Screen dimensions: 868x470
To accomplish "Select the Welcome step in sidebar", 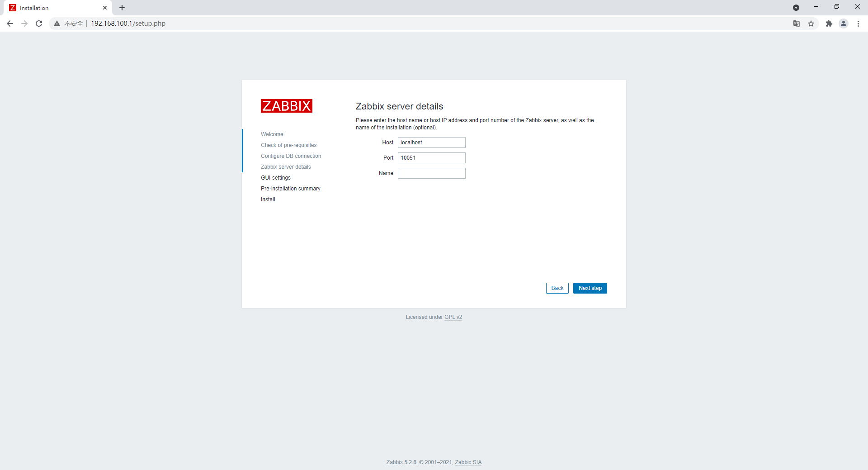I will [x=272, y=134].
